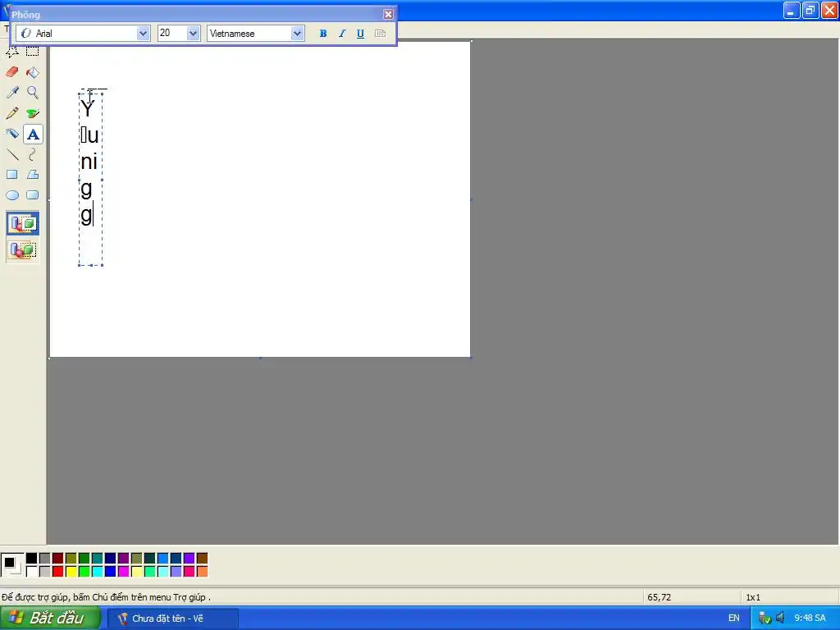Screen dimensions: 840x630
Task: Close the Phông font toolbar
Action: [388, 15]
